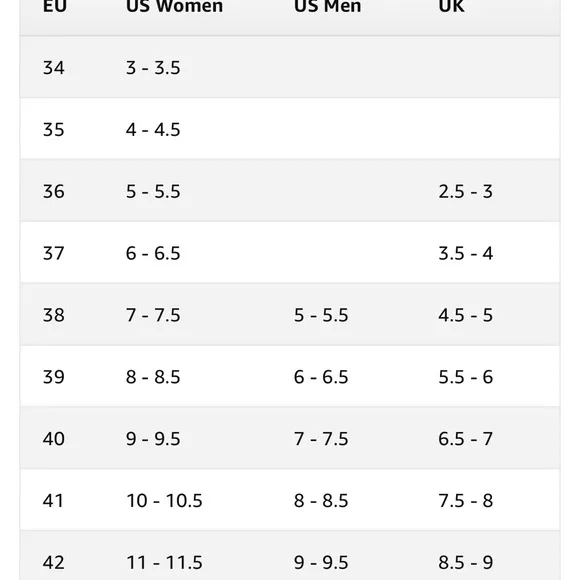Click US Women 9 - 9.5 cell

[153, 439]
